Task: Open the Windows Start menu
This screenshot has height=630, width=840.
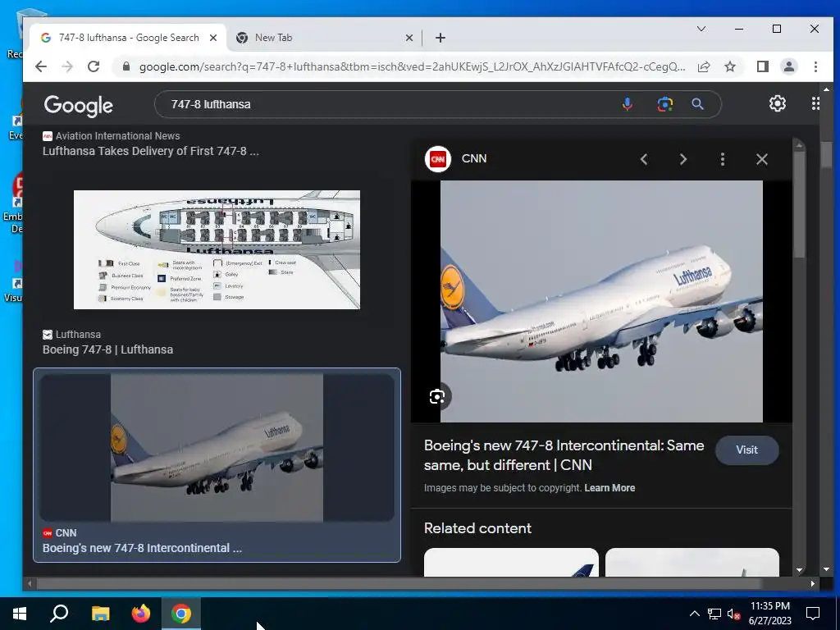Action: point(20,614)
